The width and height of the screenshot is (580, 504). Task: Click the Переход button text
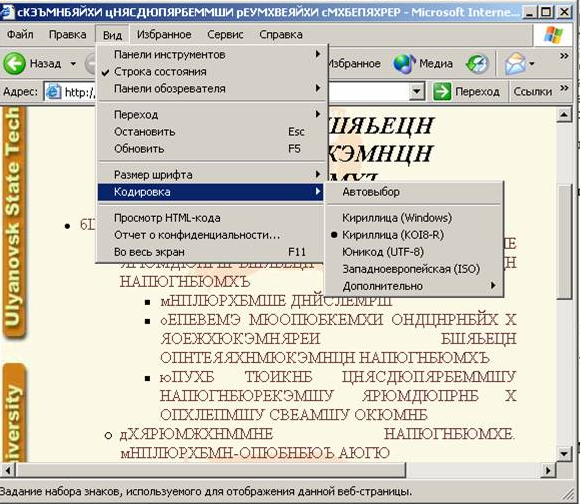(477, 91)
